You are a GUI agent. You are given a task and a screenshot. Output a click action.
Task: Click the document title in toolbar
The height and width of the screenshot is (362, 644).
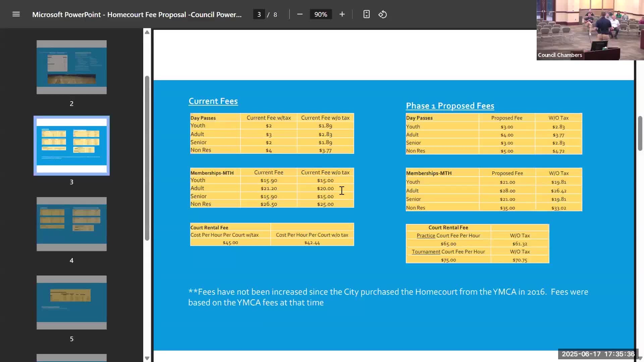pyautogui.click(x=137, y=14)
